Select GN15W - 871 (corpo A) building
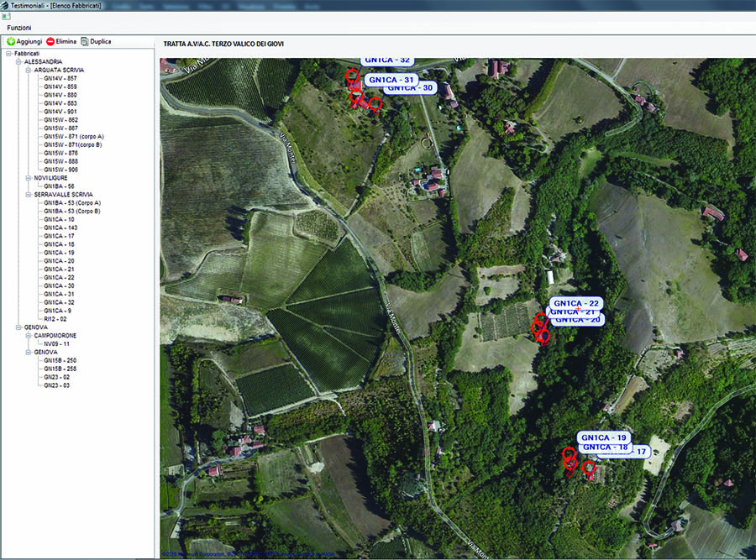The image size is (756, 560). [74, 136]
